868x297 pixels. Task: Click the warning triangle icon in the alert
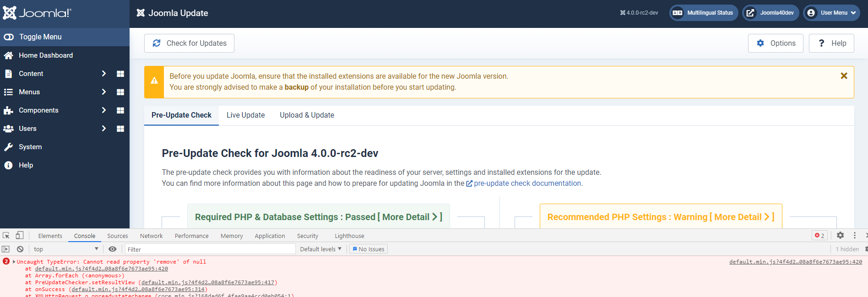(154, 81)
